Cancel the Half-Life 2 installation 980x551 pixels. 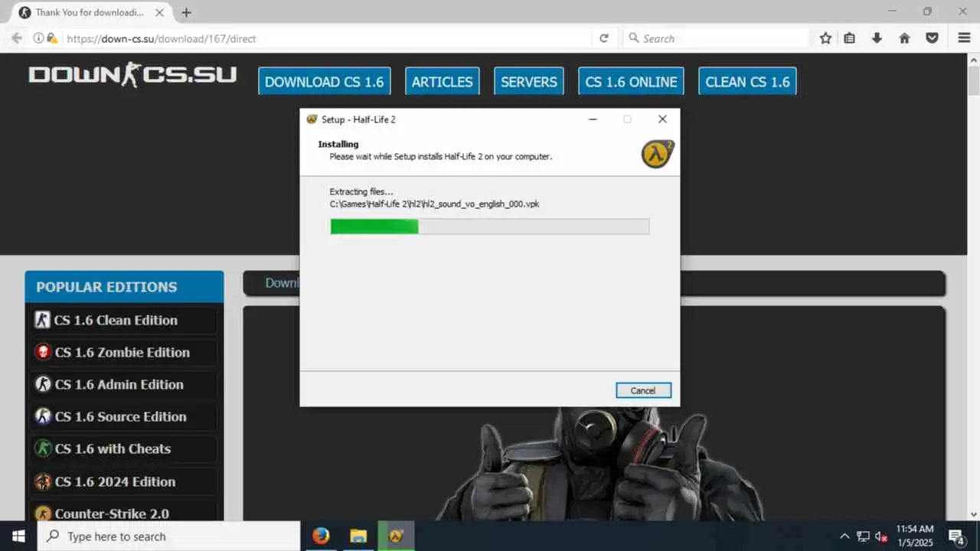[x=643, y=390]
